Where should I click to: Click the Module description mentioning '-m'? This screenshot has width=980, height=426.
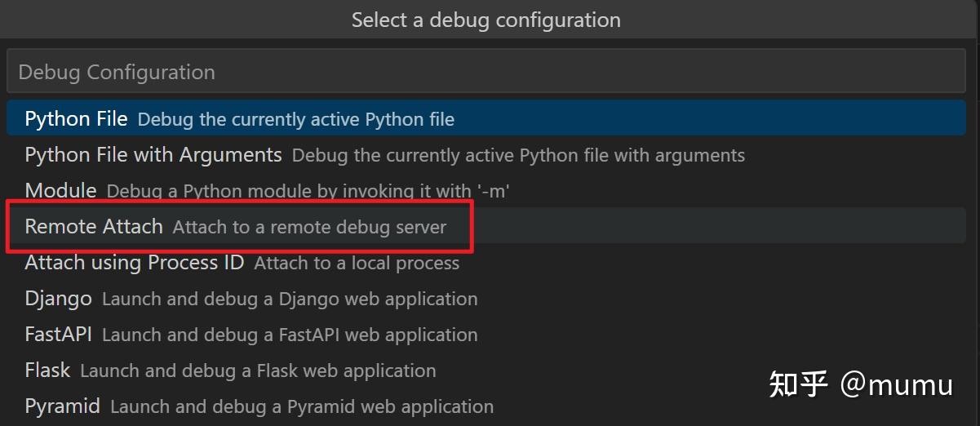[308, 192]
